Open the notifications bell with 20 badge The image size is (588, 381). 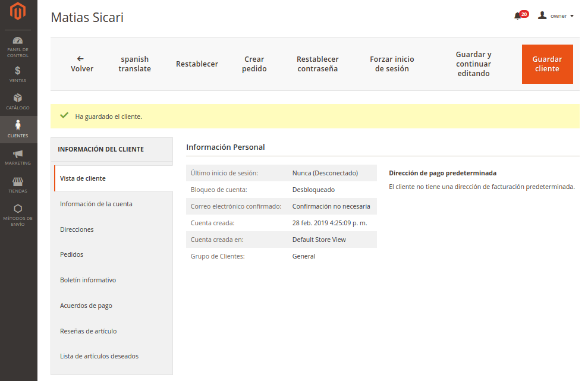click(x=521, y=15)
